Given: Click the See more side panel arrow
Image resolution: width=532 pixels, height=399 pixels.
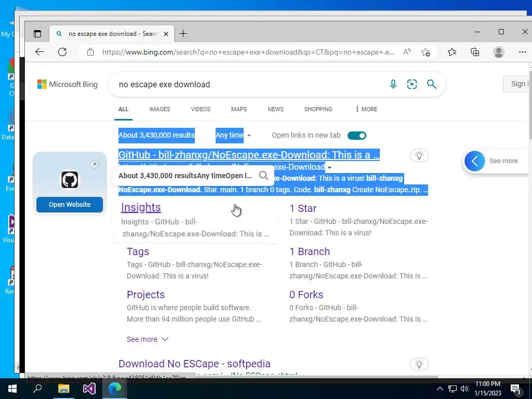Looking at the screenshot, I should 474,161.
